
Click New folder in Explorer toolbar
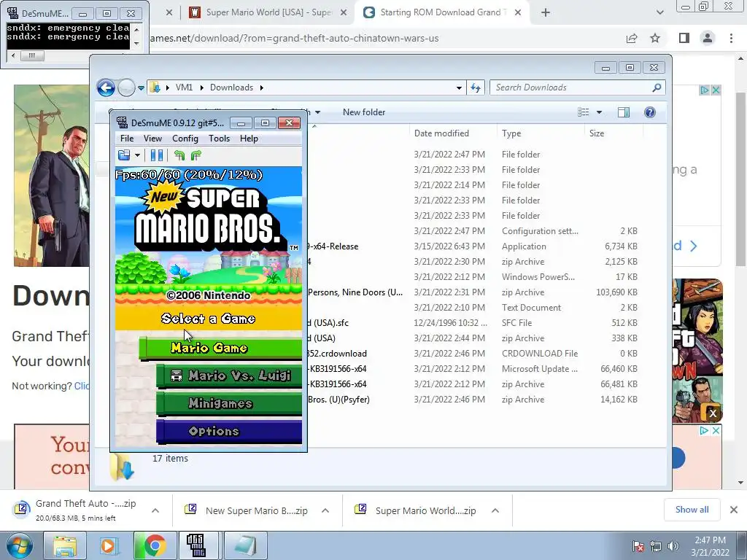364,112
